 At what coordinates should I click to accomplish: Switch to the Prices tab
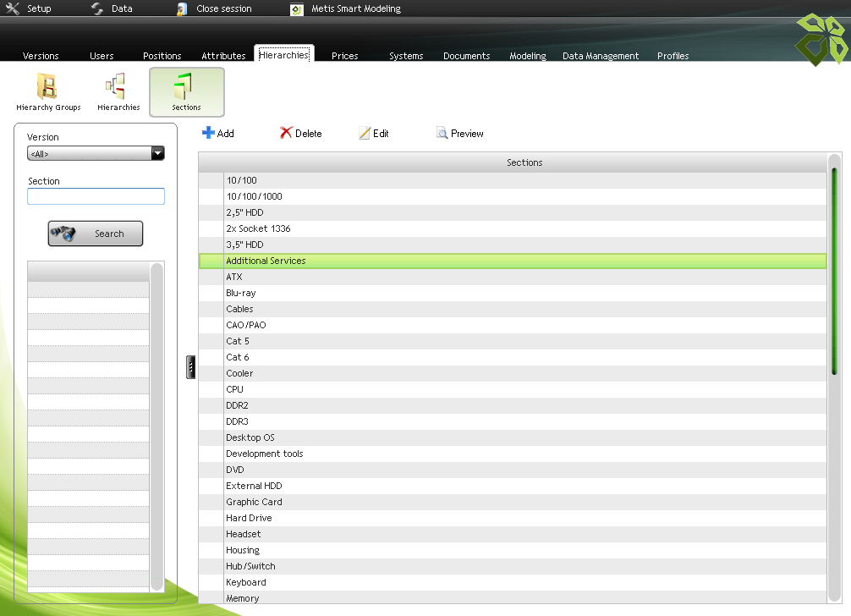[344, 56]
